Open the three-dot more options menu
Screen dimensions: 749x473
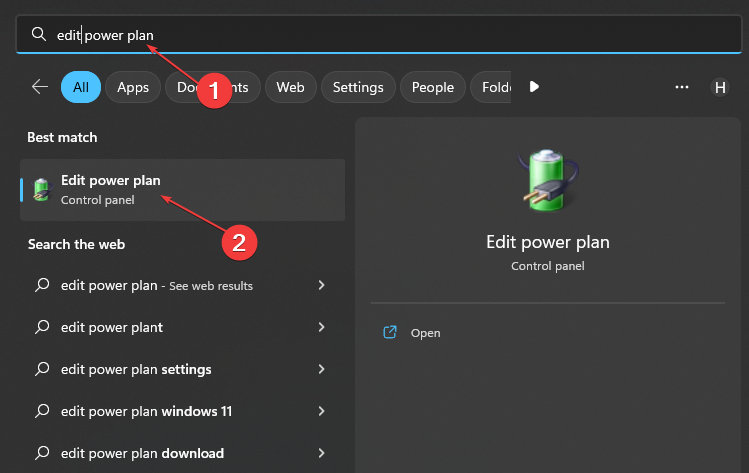coord(682,87)
